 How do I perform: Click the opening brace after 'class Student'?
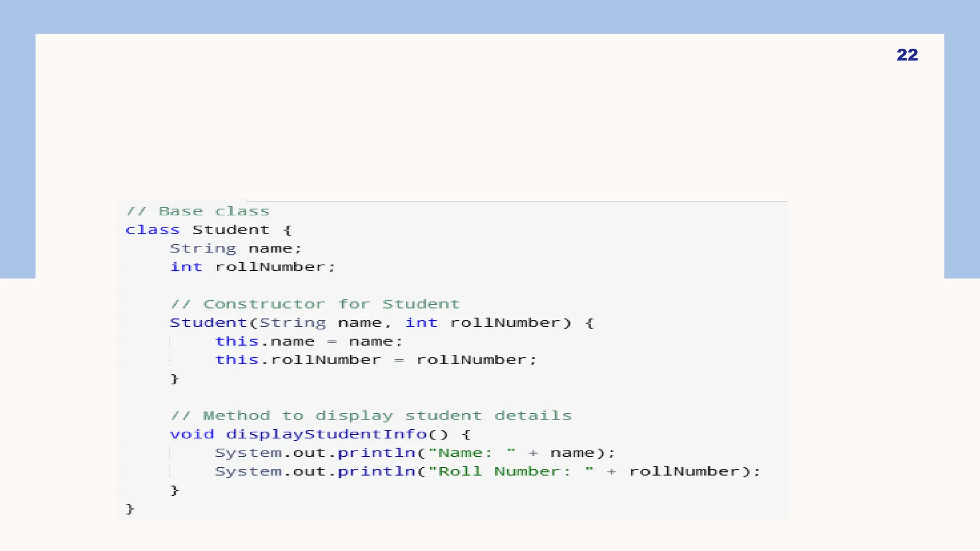(x=287, y=230)
